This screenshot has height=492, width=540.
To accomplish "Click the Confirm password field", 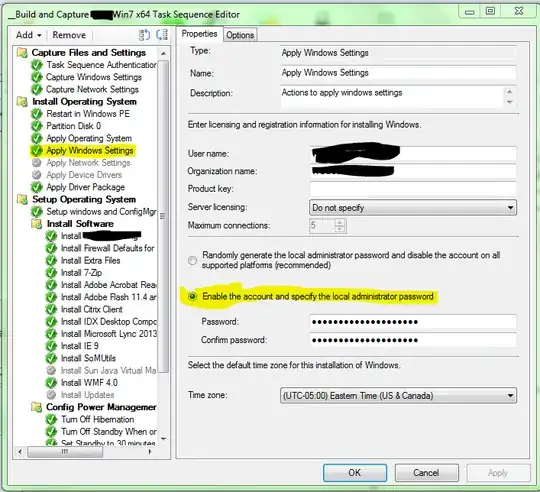I will tap(413, 340).
